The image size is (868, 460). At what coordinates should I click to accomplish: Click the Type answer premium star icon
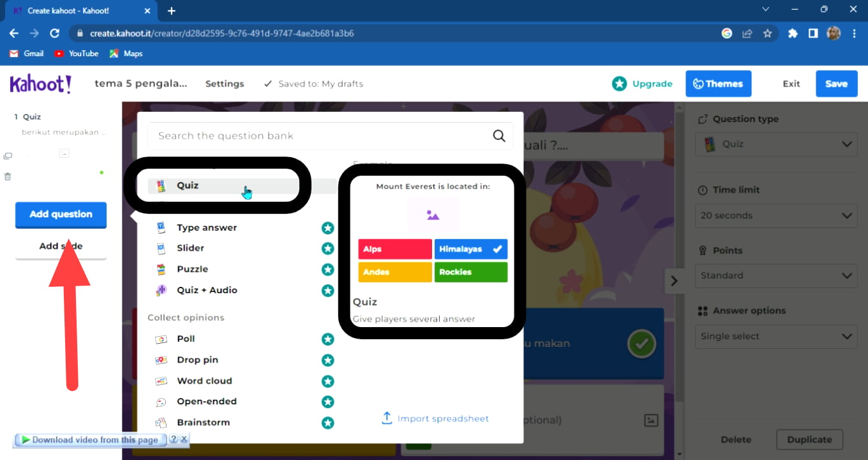coord(328,227)
